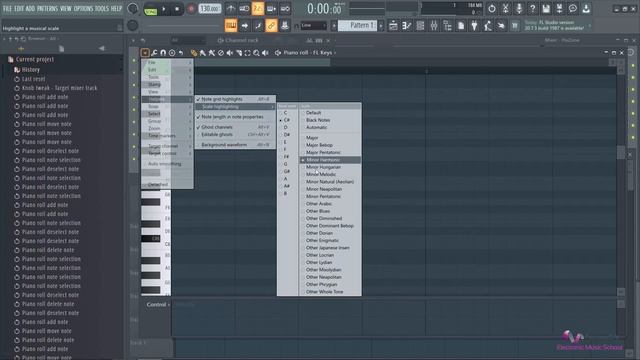Click the main pitch knob
Viewport: 640px width, 360px height.
132,26
